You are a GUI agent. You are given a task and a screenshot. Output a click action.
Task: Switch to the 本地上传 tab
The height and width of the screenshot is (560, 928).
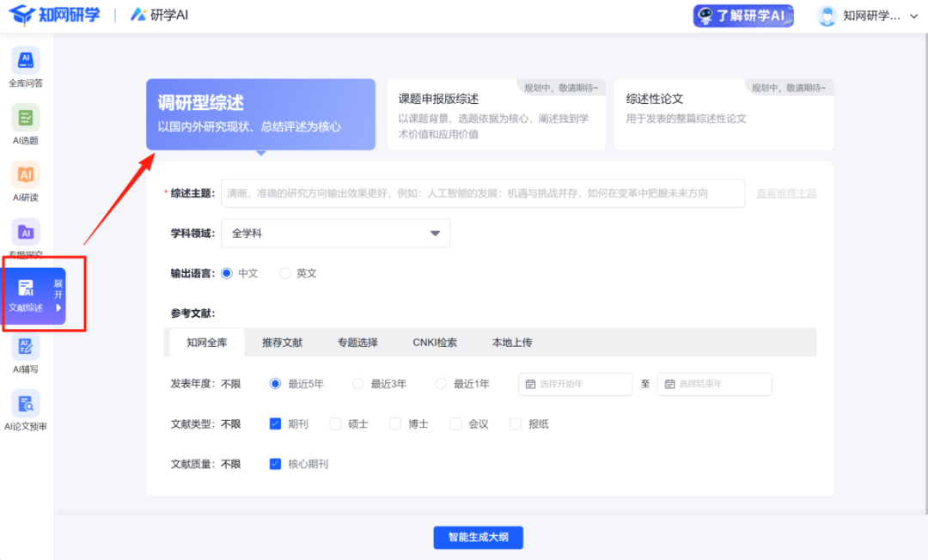click(511, 343)
